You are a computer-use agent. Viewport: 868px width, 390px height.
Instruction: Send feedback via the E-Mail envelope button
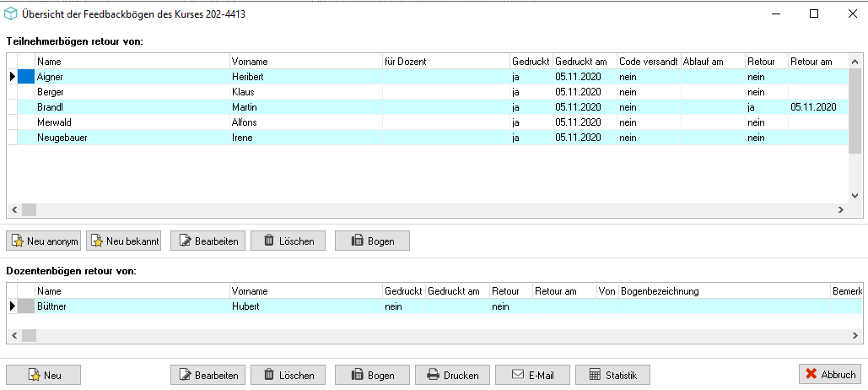(532, 375)
